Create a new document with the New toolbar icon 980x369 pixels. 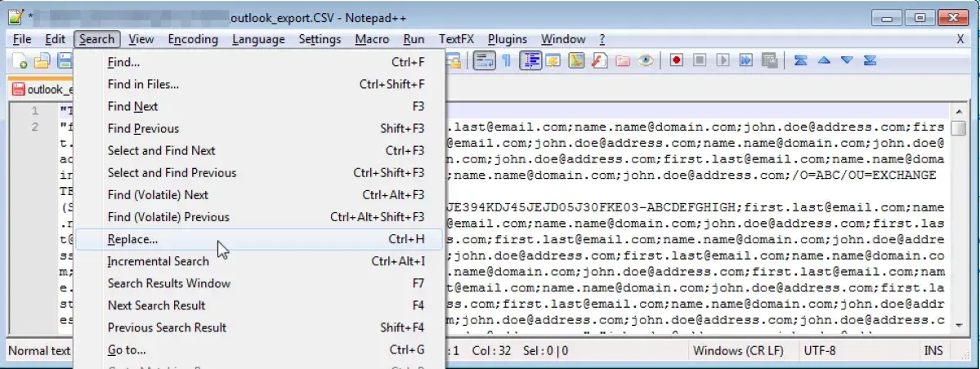20,60
